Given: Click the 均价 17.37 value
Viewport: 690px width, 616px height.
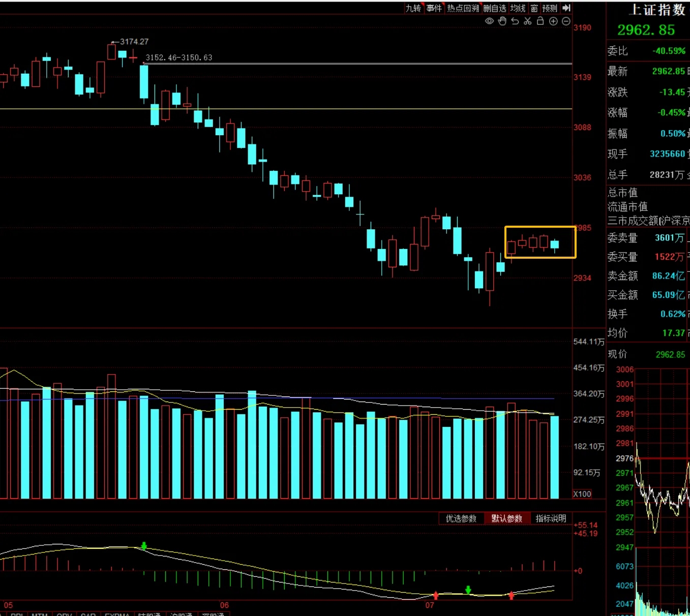Looking at the screenshot, I should [x=674, y=333].
